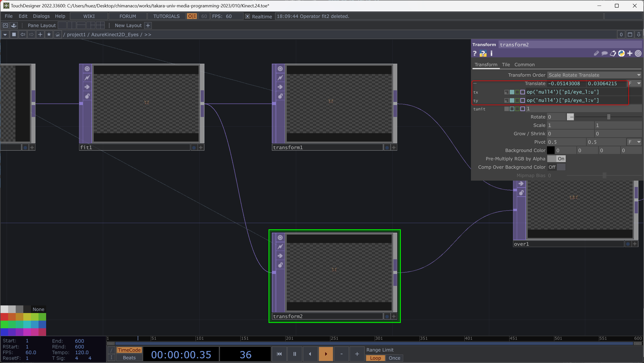Open the Translate unit F dropdown
644x363 pixels.
[634, 83]
